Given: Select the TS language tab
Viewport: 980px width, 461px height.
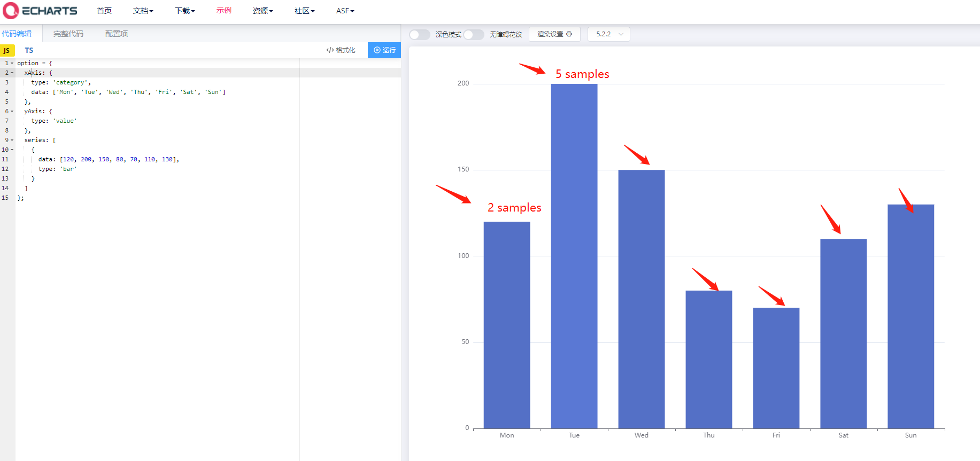Looking at the screenshot, I should (x=29, y=50).
